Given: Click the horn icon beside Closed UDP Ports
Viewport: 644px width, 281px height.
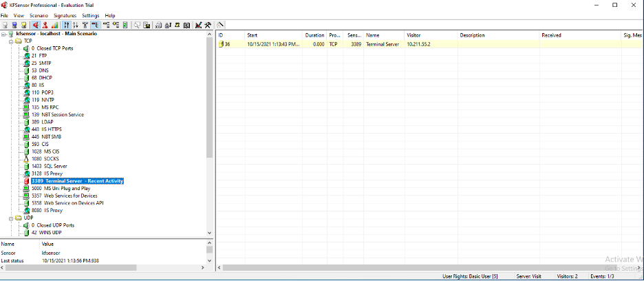Looking at the screenshot, I should [x=26, y=225].
